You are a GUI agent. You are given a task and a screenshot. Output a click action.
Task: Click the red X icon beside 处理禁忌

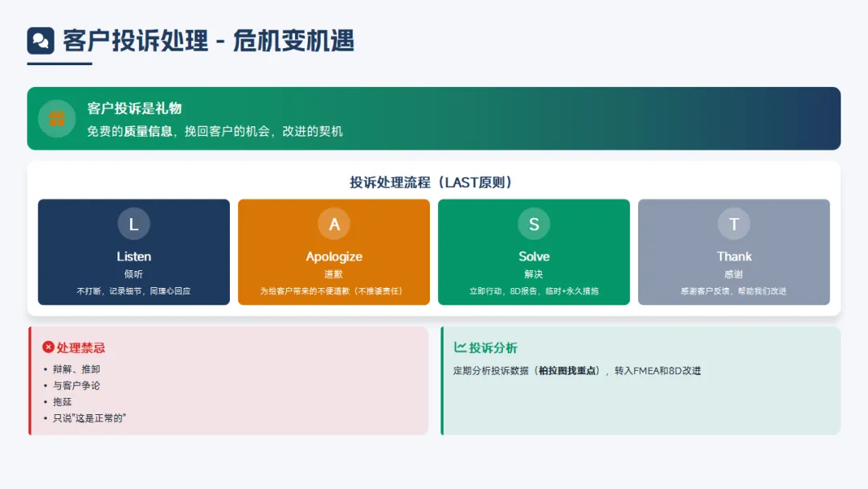[48, 347]
